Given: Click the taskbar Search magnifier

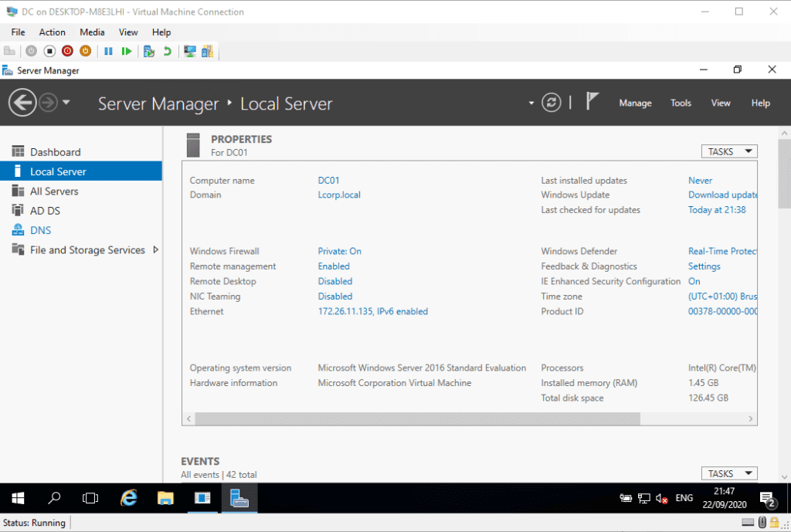Looking at the screenshot, I should click(x=54, y=498).
